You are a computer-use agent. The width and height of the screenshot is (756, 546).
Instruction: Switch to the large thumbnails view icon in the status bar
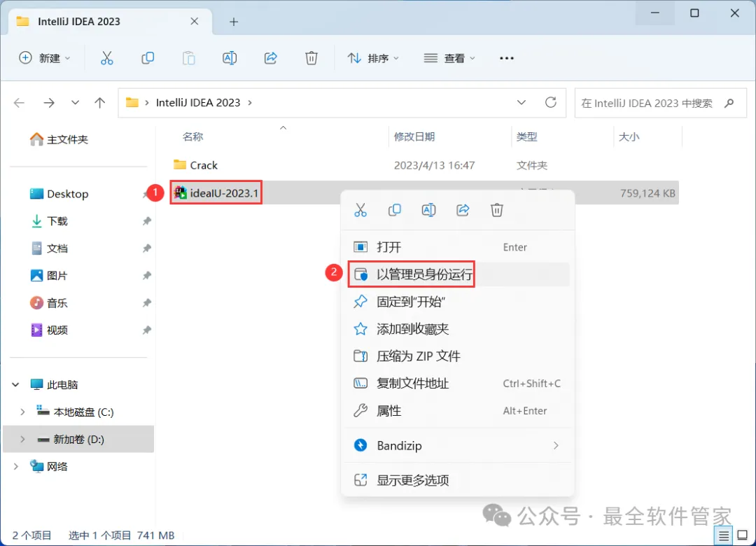[743, 535]
